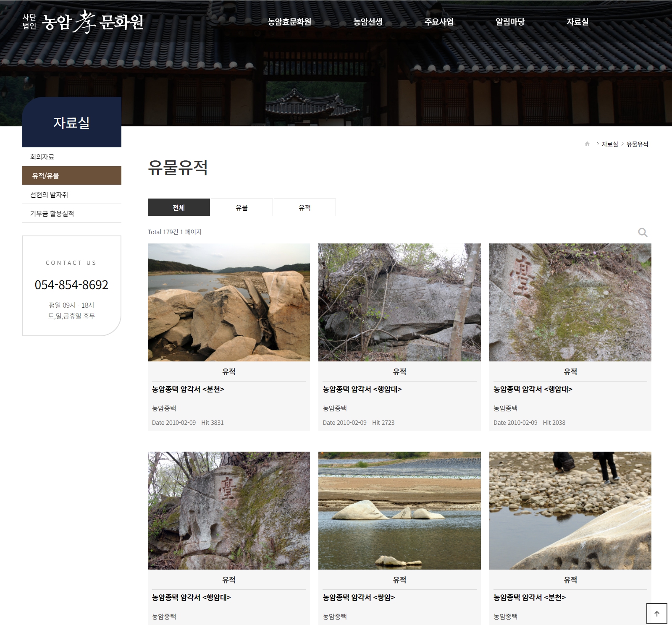Viewport: 672px width, 625px height.
Task: Open the title 농암종택 암각서 <행암대> with Hit 2723
Action: click(362, 389)
